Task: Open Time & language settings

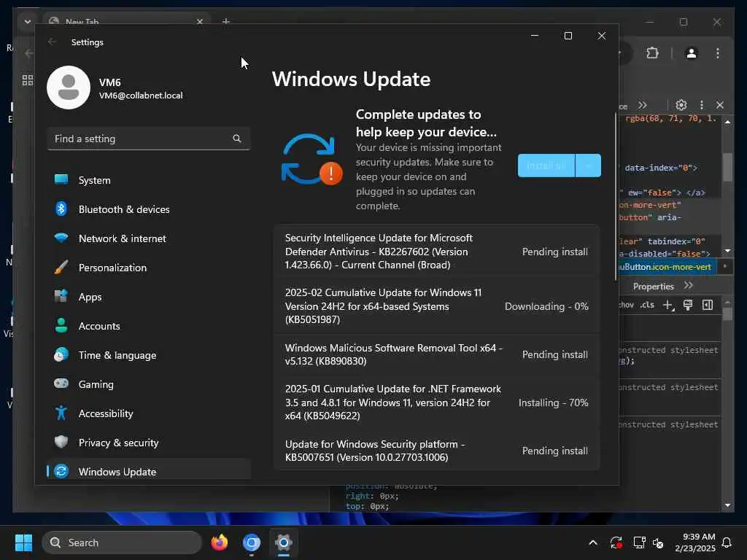Action: coord(149,355)
